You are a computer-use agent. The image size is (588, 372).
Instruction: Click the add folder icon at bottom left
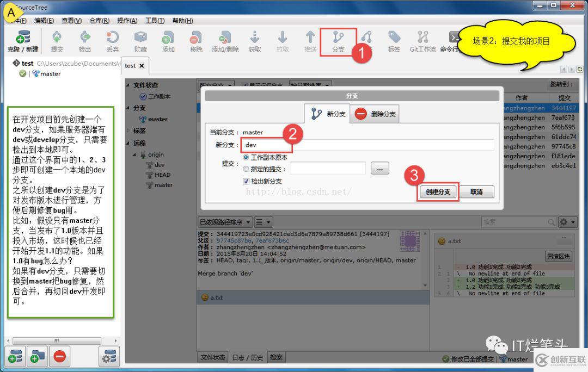tap(37, 356)
